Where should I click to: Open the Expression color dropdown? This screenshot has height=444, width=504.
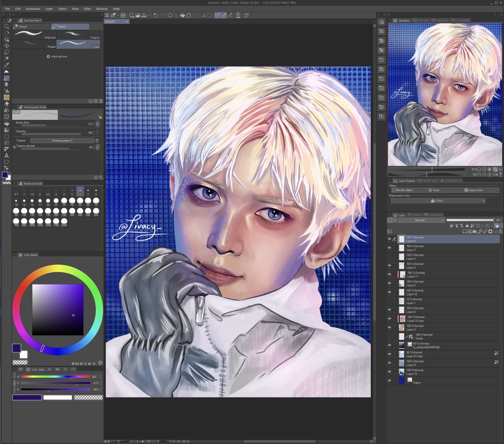[438, 201]
